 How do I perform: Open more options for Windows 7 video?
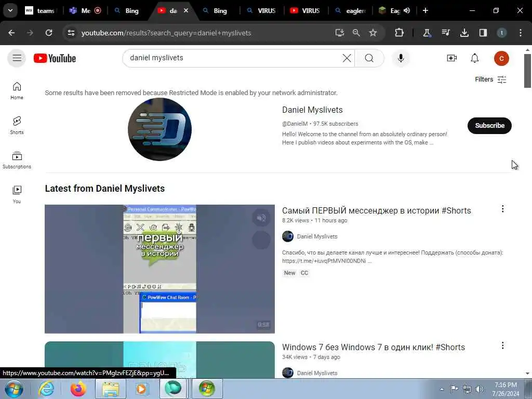pos(502,345)
